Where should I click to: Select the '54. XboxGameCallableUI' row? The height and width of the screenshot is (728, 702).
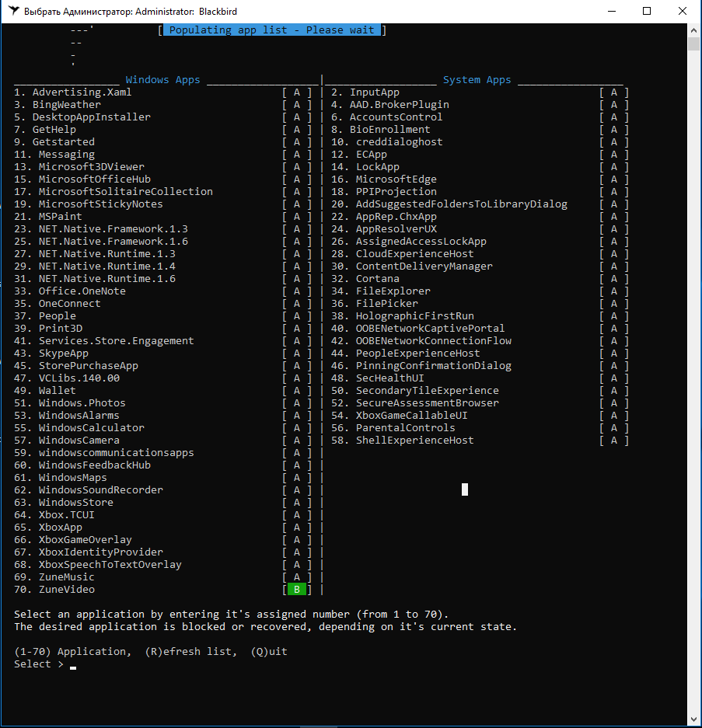pos(480,416)
